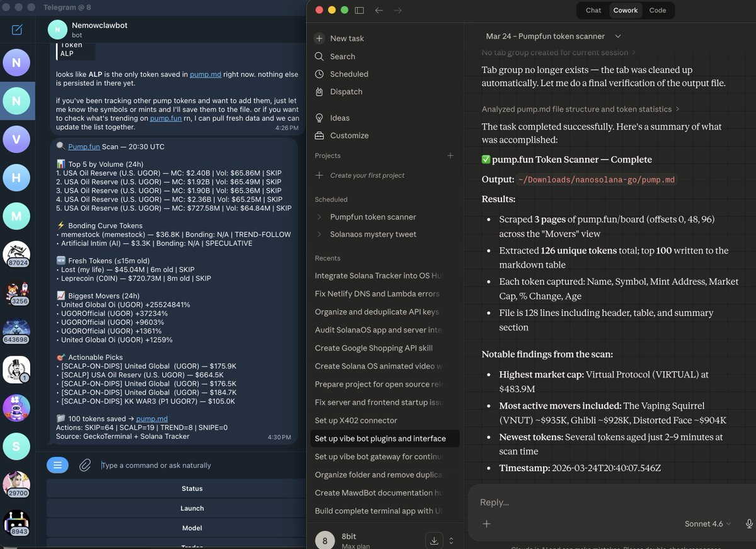This screenshot has width=756, height=549.
Task: Open Telegram chat with badge 87024
Action: pos(16,256)
